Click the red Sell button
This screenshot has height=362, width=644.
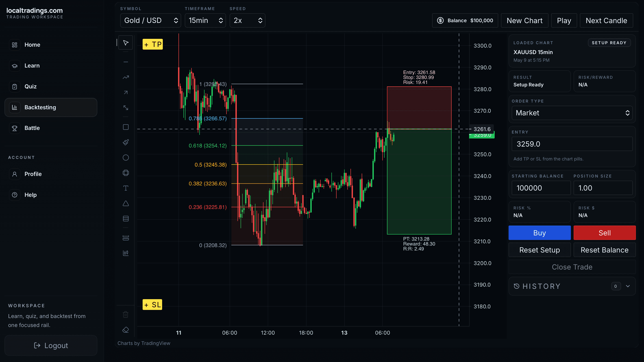605,233
